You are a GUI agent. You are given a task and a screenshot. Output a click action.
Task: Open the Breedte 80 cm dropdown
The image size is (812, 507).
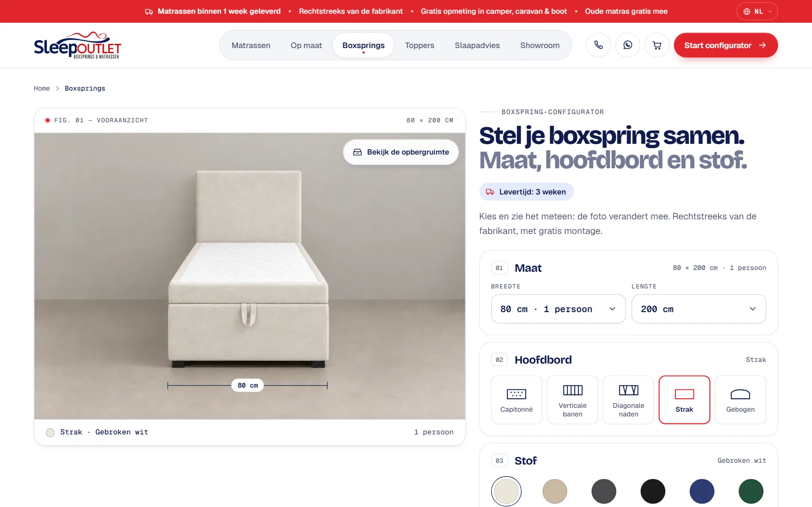(x=558, y=309)
